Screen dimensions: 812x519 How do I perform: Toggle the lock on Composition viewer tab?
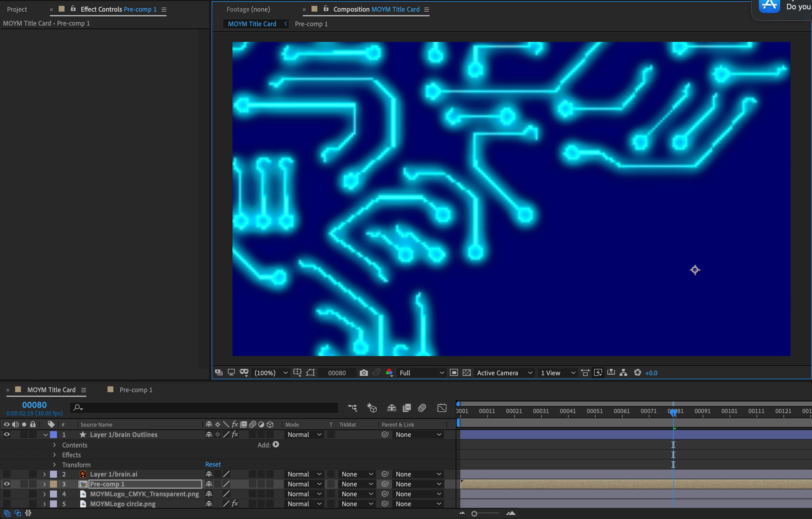(326, 9)
